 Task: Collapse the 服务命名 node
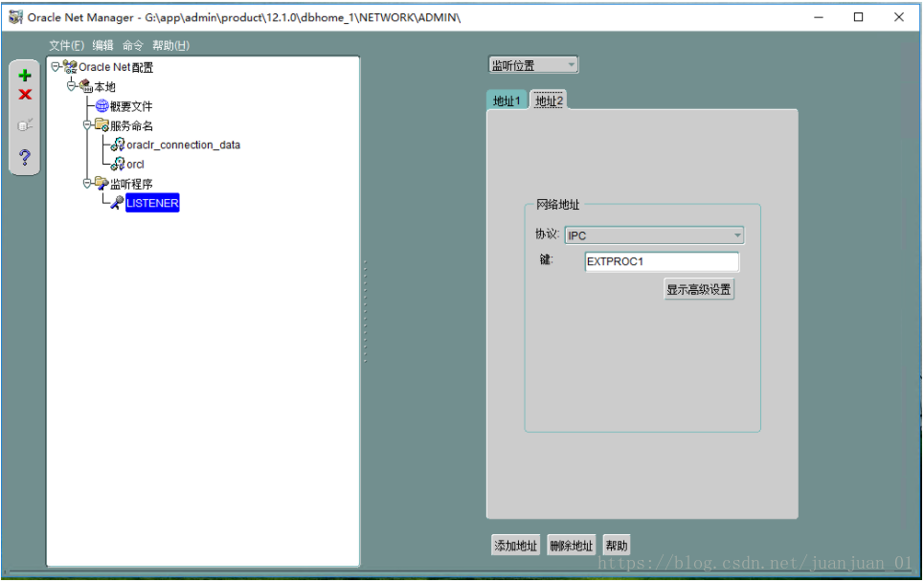pyautogui.click(x=86, y=125)
